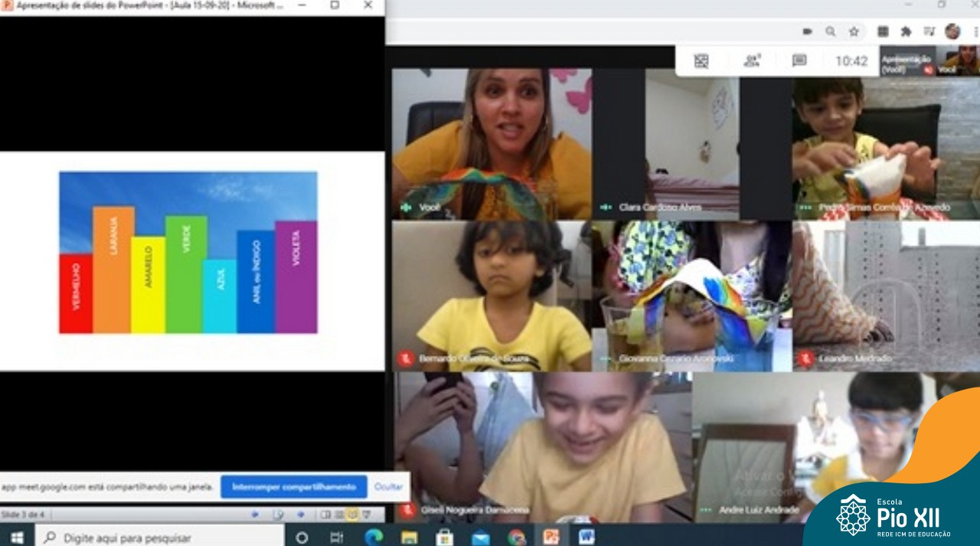This screenshot has width=980, height=546.
Task: Go to the previous slide arrow
Action: click(255, 515)
